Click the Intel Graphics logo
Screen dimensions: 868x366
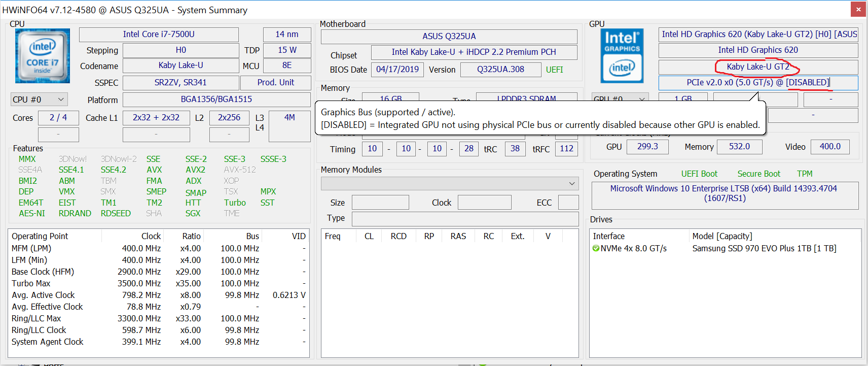(x=622, y=56)
